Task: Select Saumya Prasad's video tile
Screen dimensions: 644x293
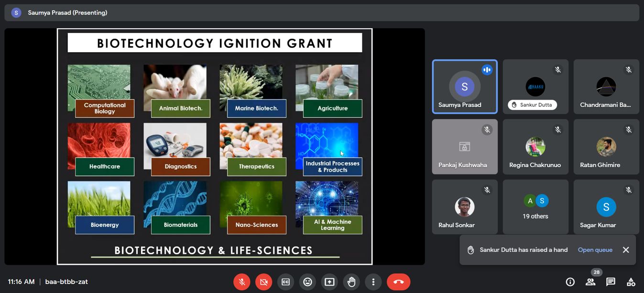Action: tap(465, 87)
